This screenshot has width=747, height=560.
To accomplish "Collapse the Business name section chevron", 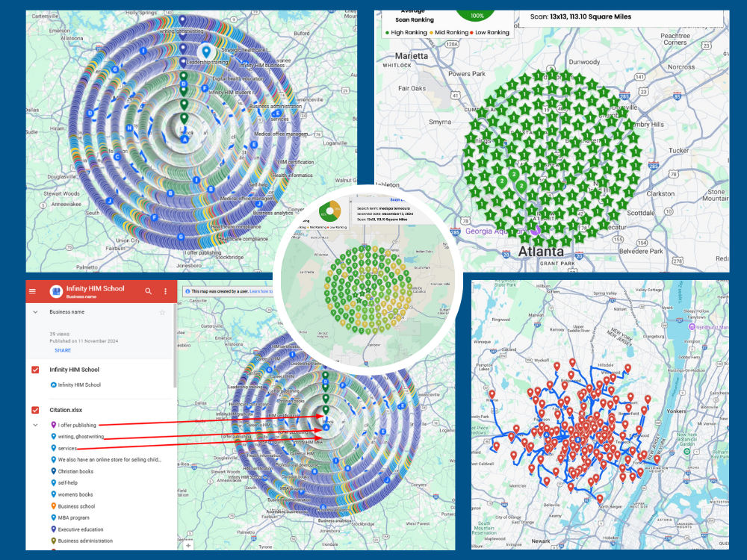I will 35,312.
